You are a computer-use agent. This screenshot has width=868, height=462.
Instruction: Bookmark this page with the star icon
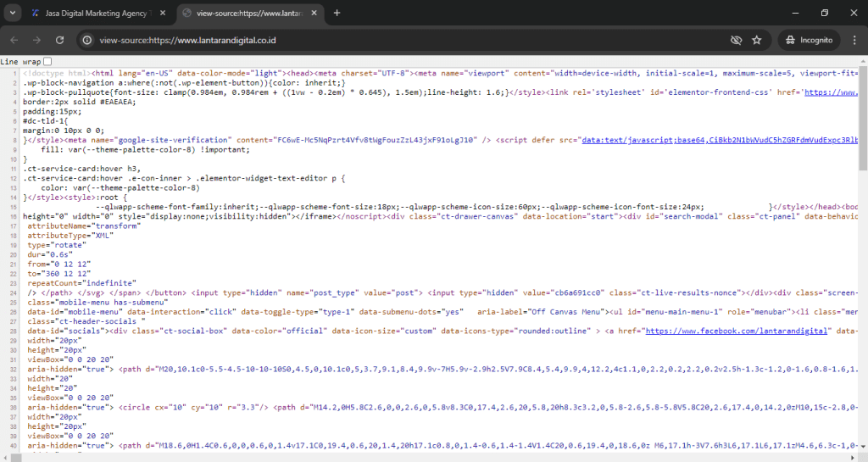click(756, 40)
